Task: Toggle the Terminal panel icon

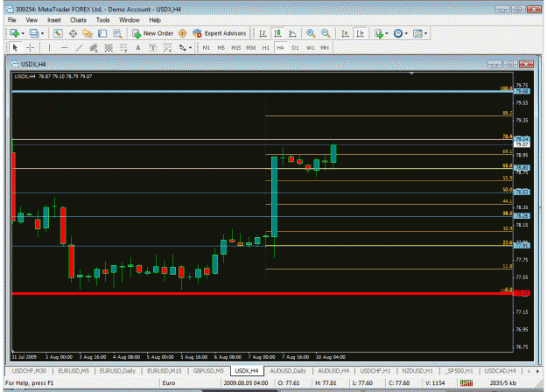Action: pyautogui.click(x=102, y=33)
